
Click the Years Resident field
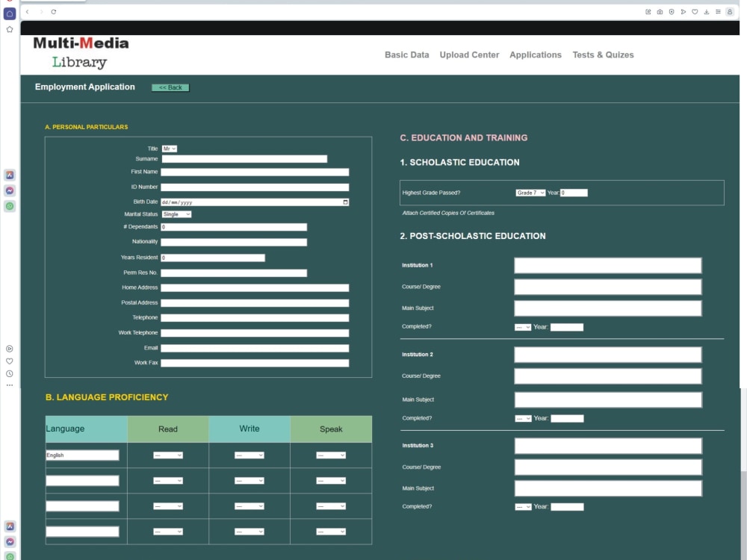click(x=213, y=258)
